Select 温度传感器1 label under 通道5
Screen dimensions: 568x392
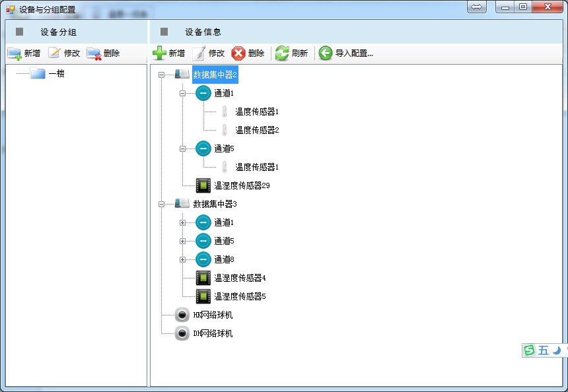point(257,167)
